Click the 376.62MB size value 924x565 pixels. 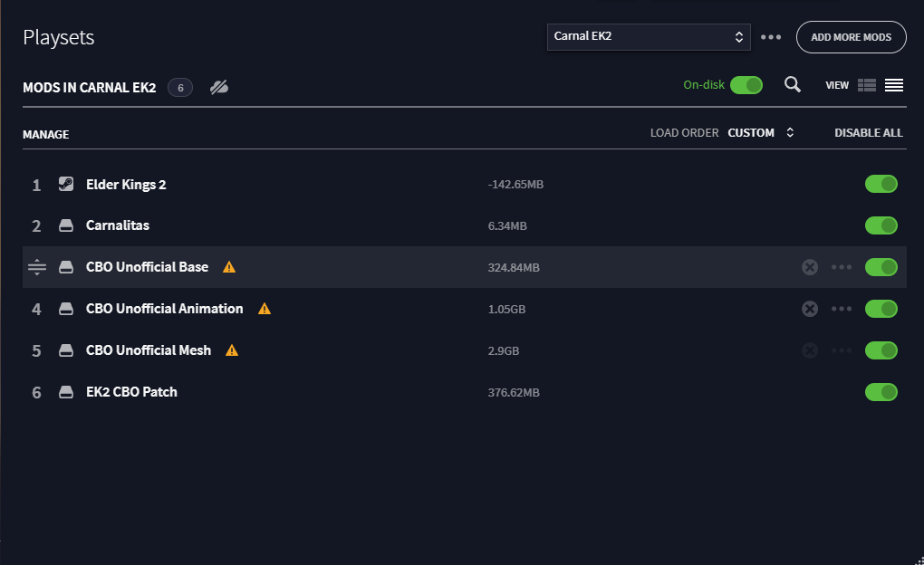tap(514, 392)
